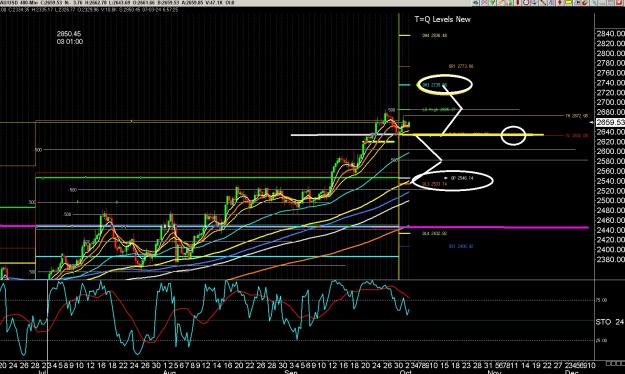
Task: Click the red icon at toolbar's far right
Action: pyautogui.click(x=619, y=2)
